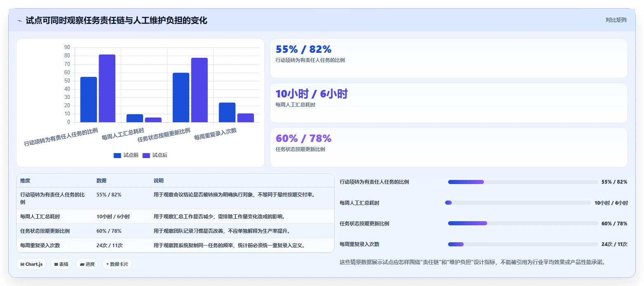644x286 pixels.
Task: Click the 试点前 blue legend color box
Action: (x=117, y=156)
